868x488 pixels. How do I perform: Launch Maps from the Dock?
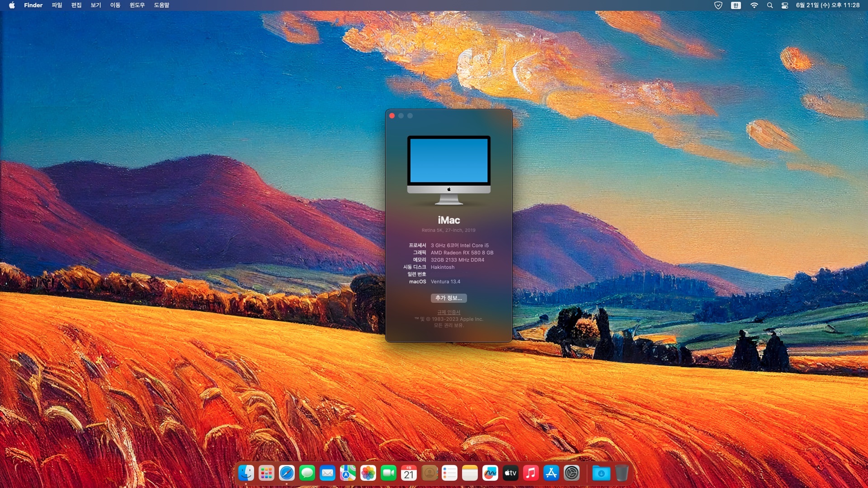(x=348, y=473)
